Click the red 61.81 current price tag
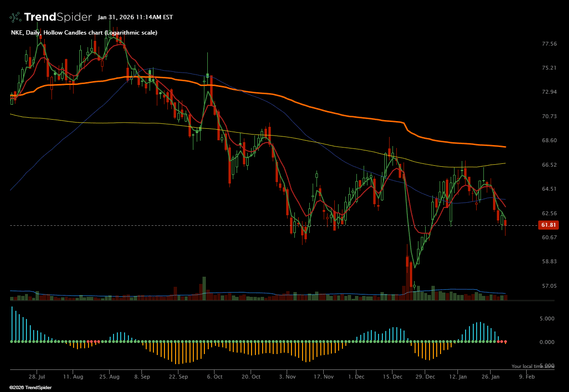 [x=549, y=225]
